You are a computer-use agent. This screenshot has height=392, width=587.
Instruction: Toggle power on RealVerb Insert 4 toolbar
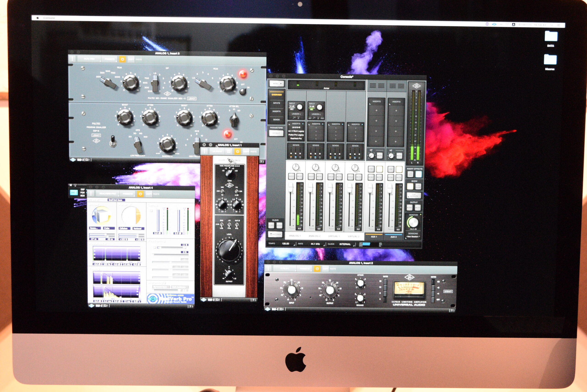[140, 194]
